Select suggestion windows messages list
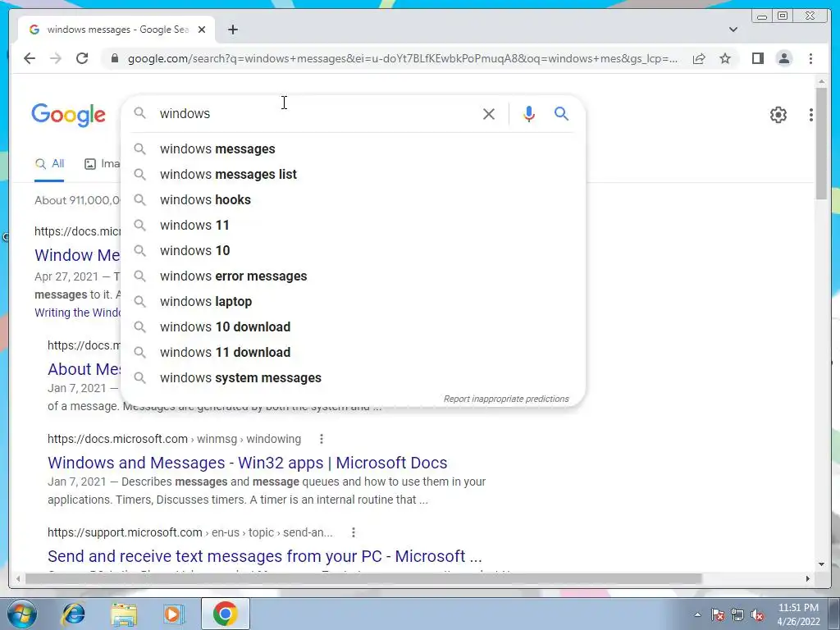 pyautogui.click(x=353, y=174)
